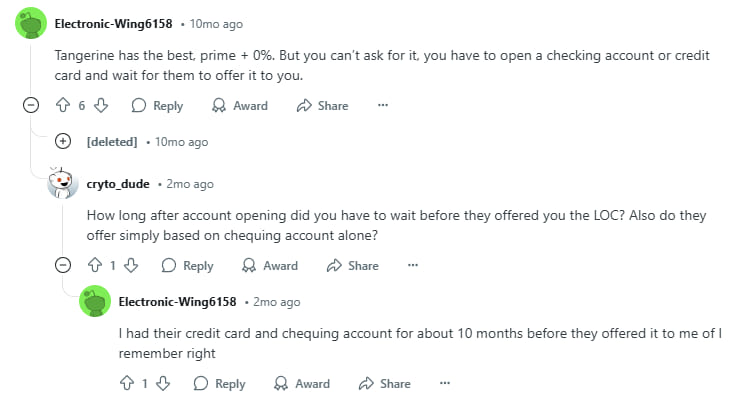Viewport: 731px width, 400px height.
Task: Open more options on the last reply
Action: (445, 383)
